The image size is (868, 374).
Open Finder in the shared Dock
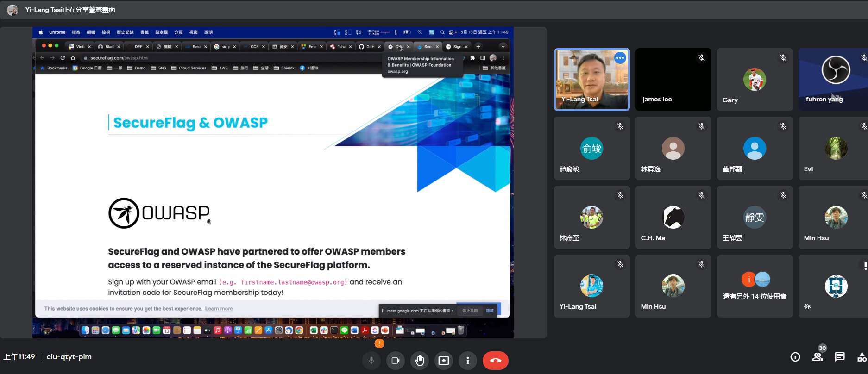click(x=85, y=330)
